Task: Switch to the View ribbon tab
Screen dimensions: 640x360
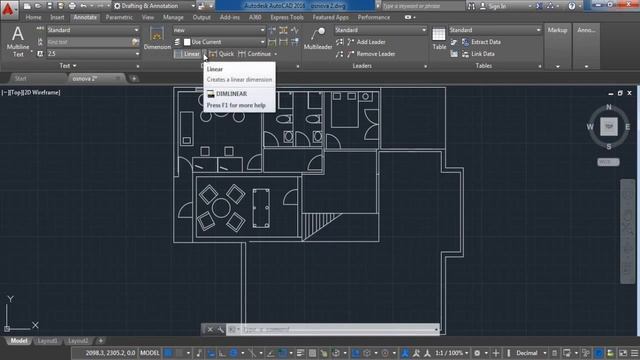Action: click(x=148, y=18)
